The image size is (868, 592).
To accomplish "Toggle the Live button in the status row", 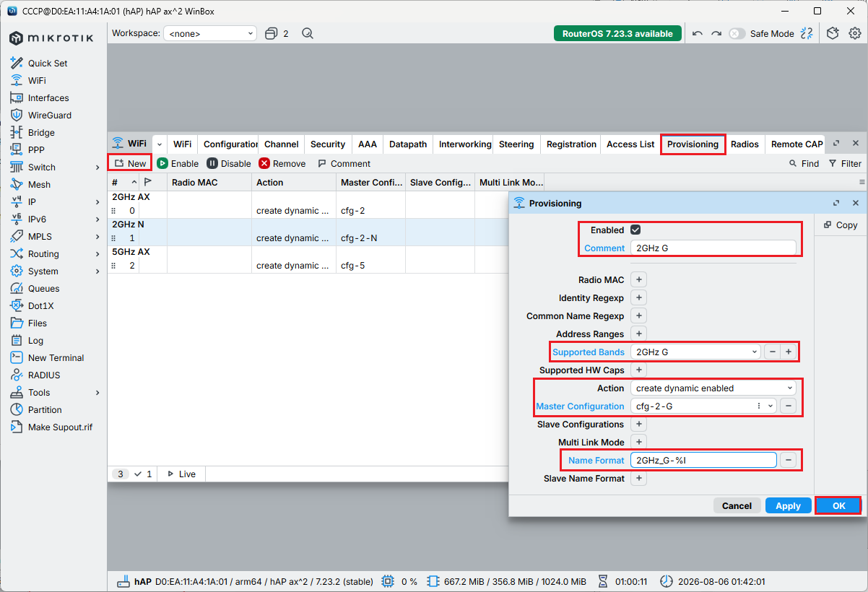I will [x=181, y=474].
